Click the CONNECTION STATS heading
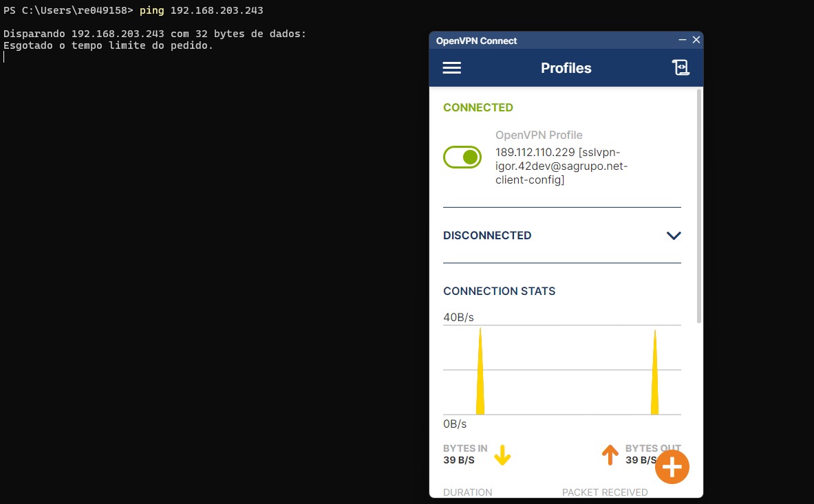This screenshot has width=814, height=504. point(499,291)
